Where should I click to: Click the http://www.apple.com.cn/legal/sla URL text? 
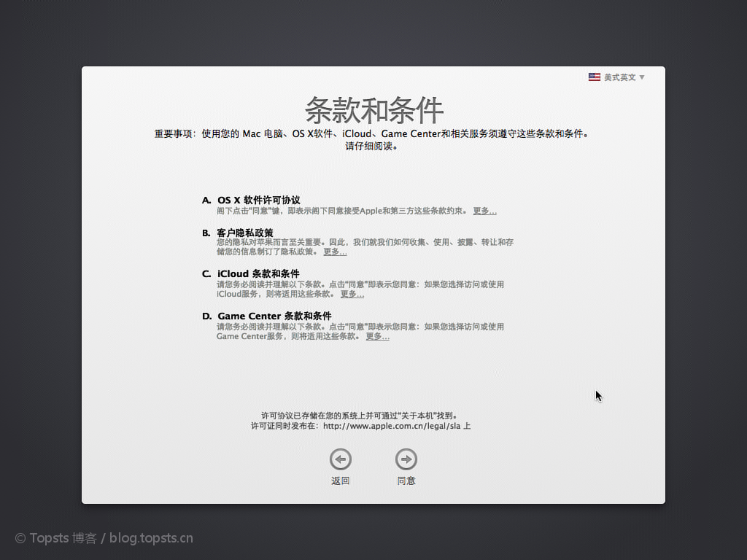coord(392,426)
